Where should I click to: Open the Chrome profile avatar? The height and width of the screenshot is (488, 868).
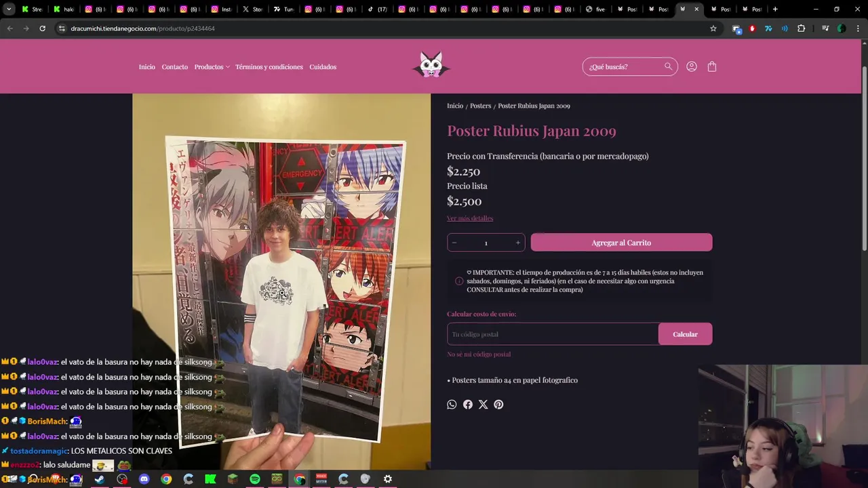click(842, 28)
